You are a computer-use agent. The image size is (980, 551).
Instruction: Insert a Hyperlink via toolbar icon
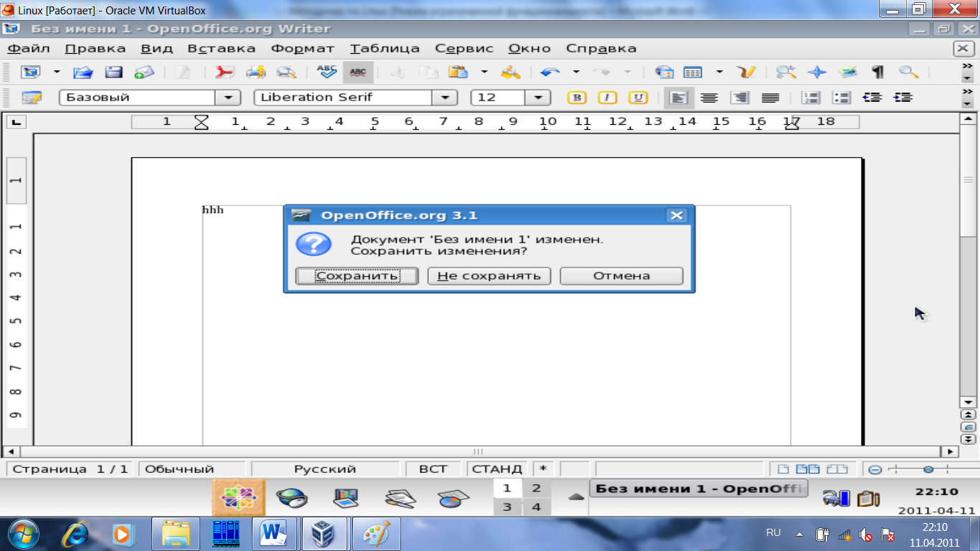(x=664, y=72)
